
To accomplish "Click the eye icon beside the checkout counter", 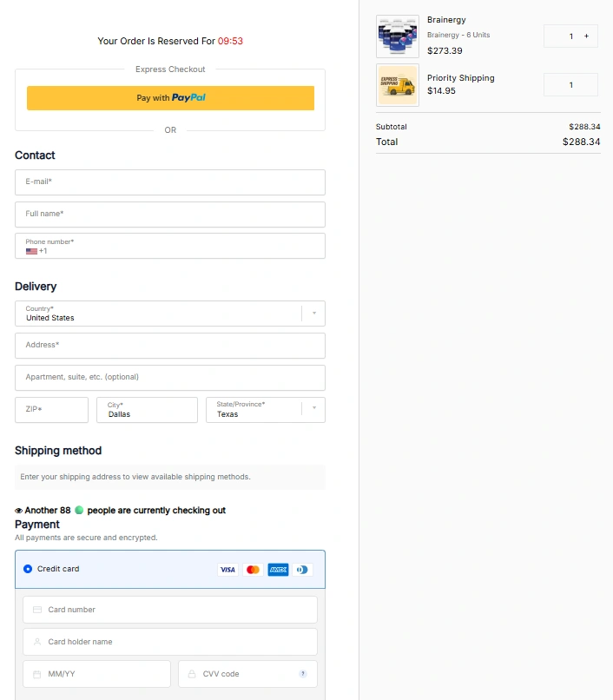I will (x=18, y=511).
